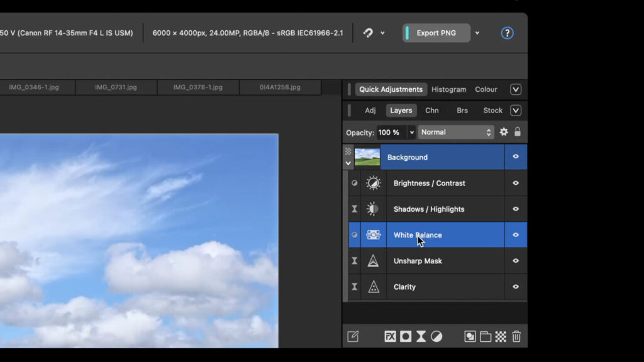Viewport: 644px width, 362px height.
Task: Lock the selected layer
Action: [x=517, y=132]
